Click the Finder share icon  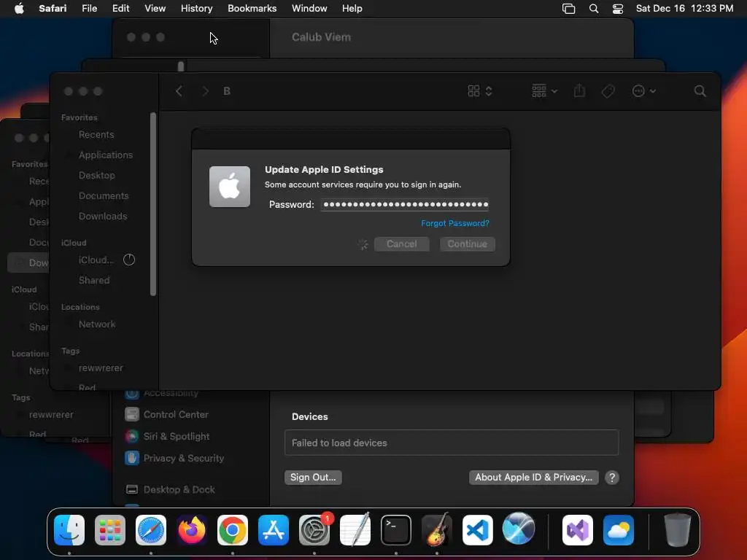coord(579,90)
